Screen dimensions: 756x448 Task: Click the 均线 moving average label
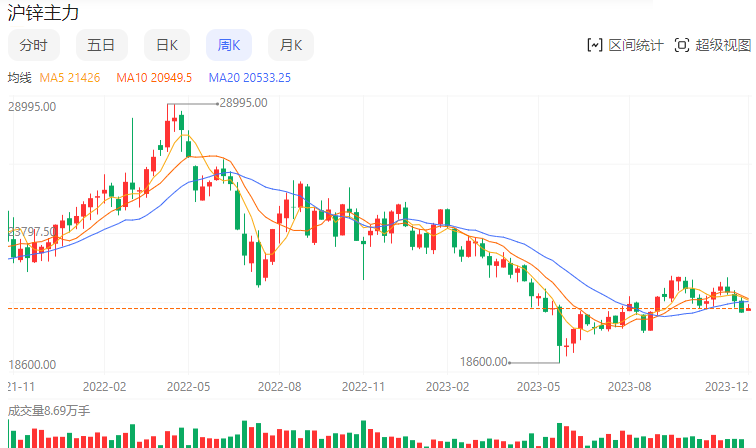tap(20, 77)
